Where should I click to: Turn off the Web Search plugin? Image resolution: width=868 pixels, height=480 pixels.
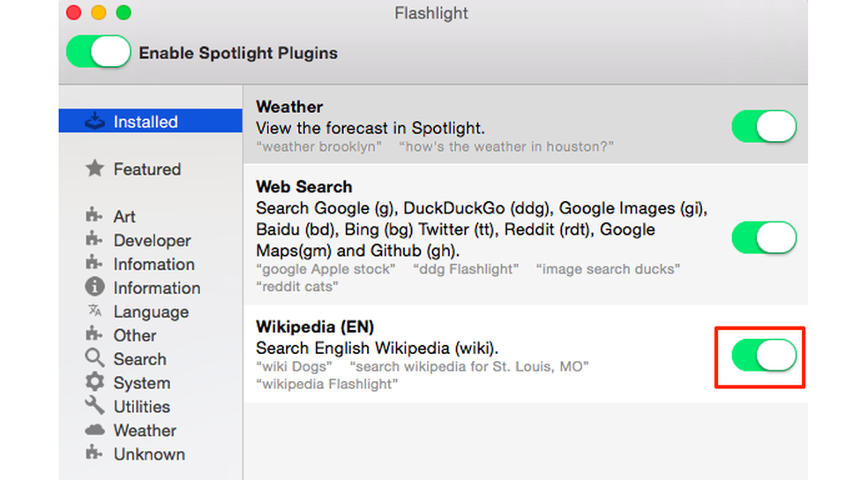point(764,237)
